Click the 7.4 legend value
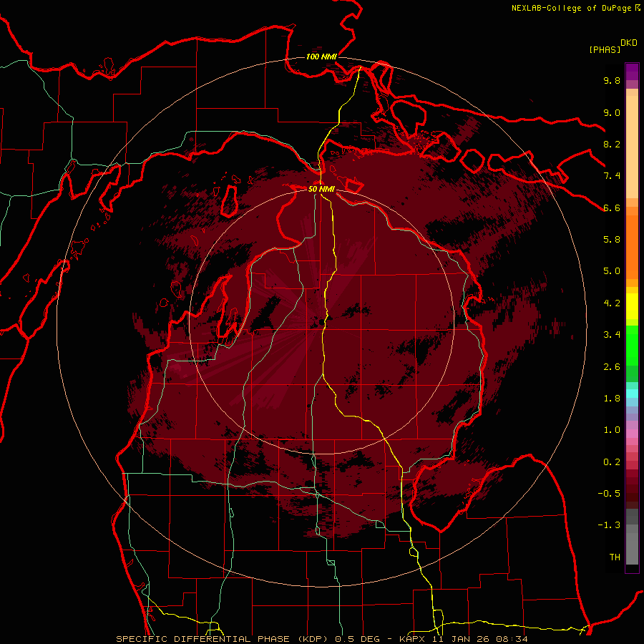 (612, 176)
